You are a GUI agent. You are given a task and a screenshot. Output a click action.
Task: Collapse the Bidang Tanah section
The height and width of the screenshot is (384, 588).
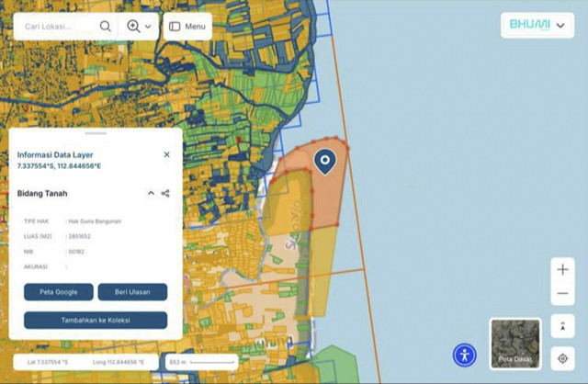click(x=151, y=194)
